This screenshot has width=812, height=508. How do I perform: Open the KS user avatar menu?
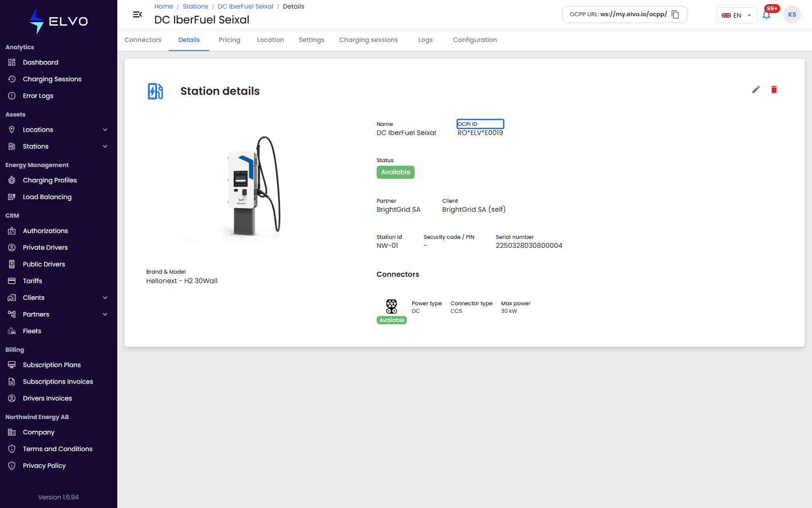tap(792, 15)
